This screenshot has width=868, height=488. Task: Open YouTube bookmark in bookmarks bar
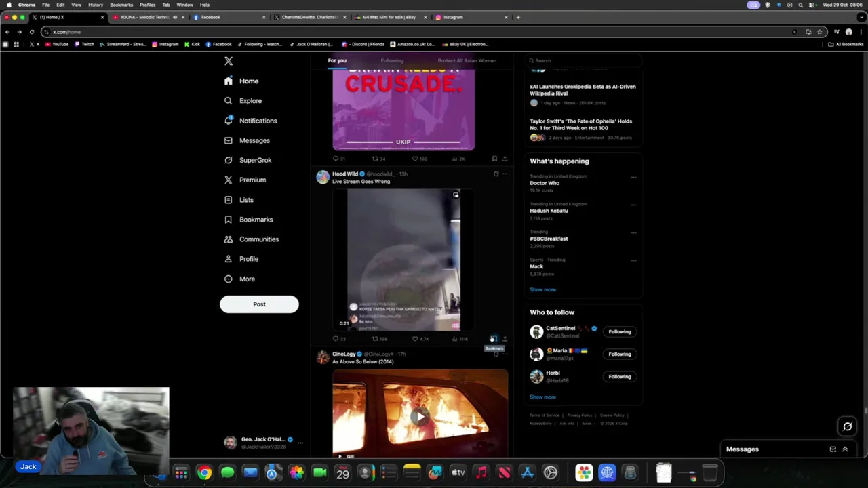(x=56, y=44)
